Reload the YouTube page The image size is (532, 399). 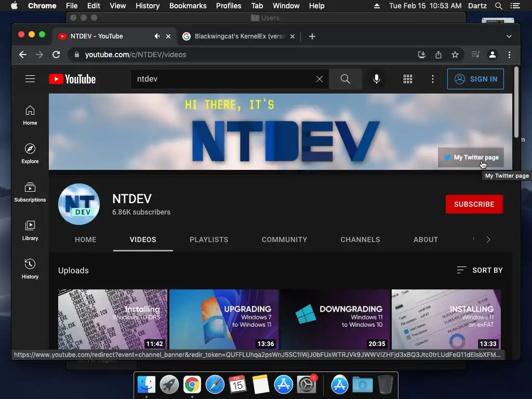coord(56,55)
